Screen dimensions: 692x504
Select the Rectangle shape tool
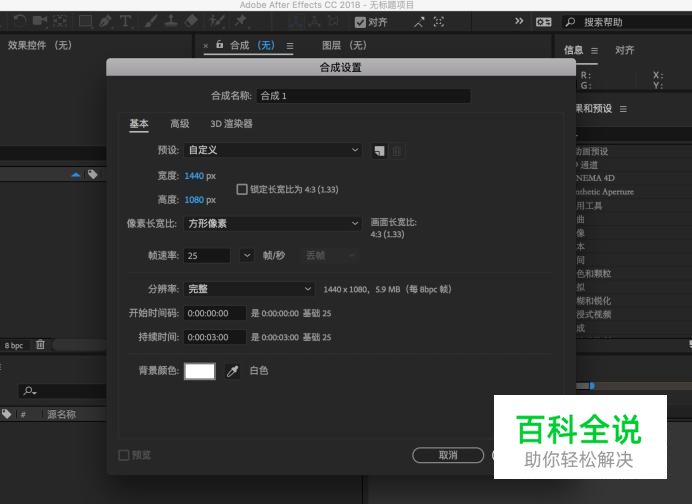[85, 21]
